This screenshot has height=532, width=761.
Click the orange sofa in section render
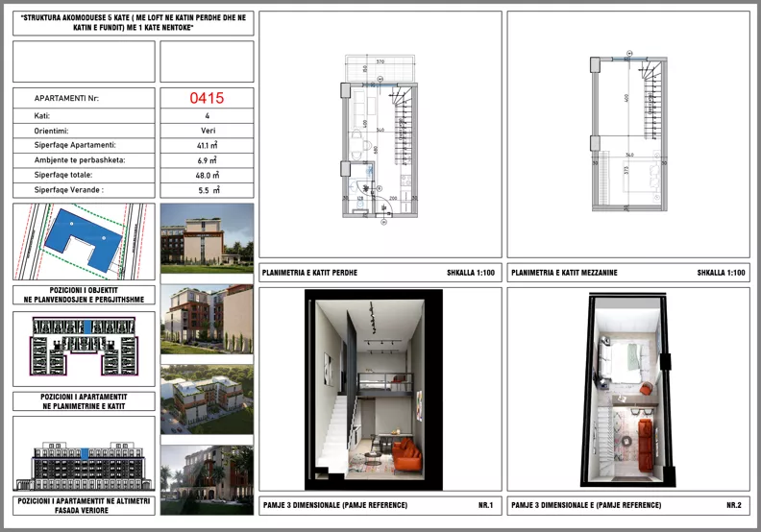(406, 455)
